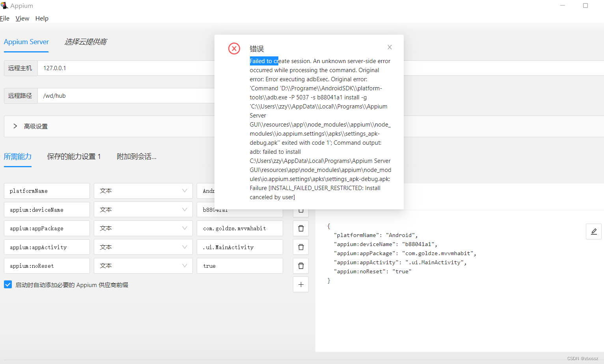Switch to the Appium Server tab
Screen dimensions: 604x364
tap(26, 42)
